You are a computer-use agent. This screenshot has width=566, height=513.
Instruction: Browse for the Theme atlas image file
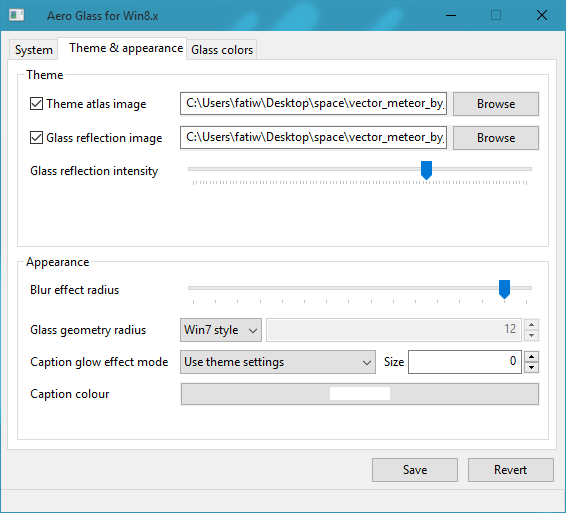[496, 104]
